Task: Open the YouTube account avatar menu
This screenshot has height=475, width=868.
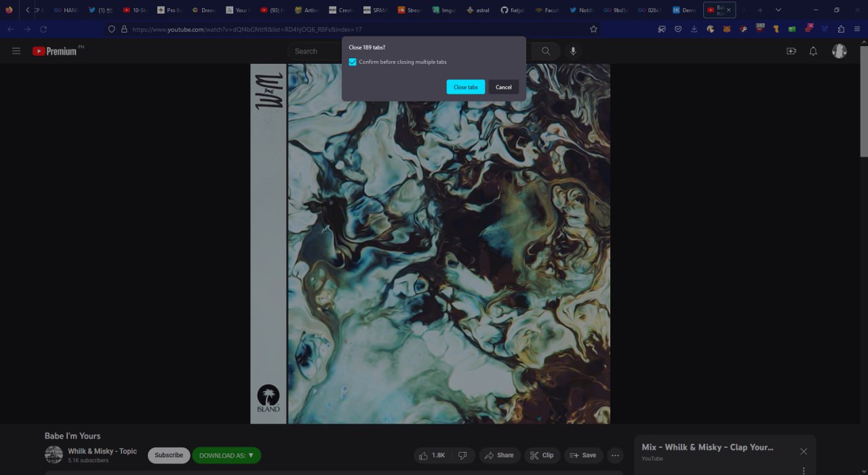Action: tap(840, 51)
